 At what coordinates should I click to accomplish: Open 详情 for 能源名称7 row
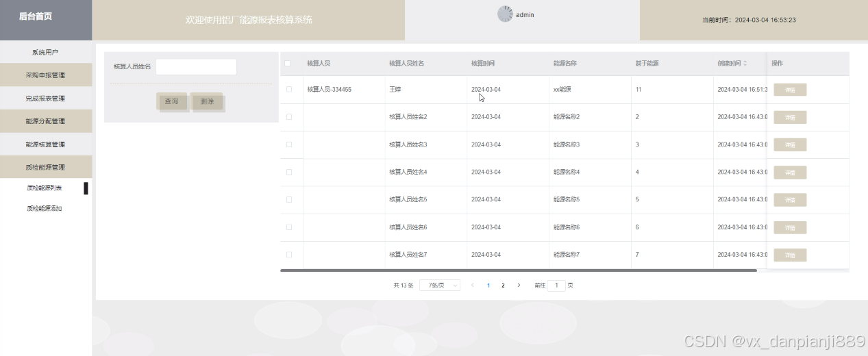(x=790, y=255)
